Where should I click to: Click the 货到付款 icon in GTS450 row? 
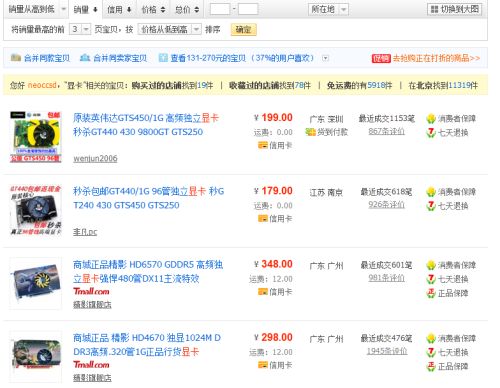click(x=310, y=132)
